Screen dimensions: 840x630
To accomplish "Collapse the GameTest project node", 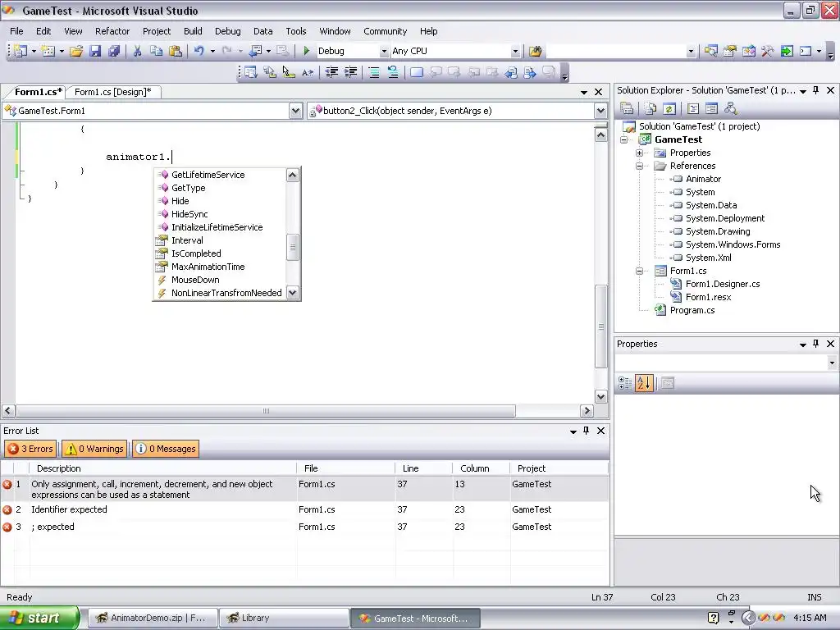I will [623, 139].
